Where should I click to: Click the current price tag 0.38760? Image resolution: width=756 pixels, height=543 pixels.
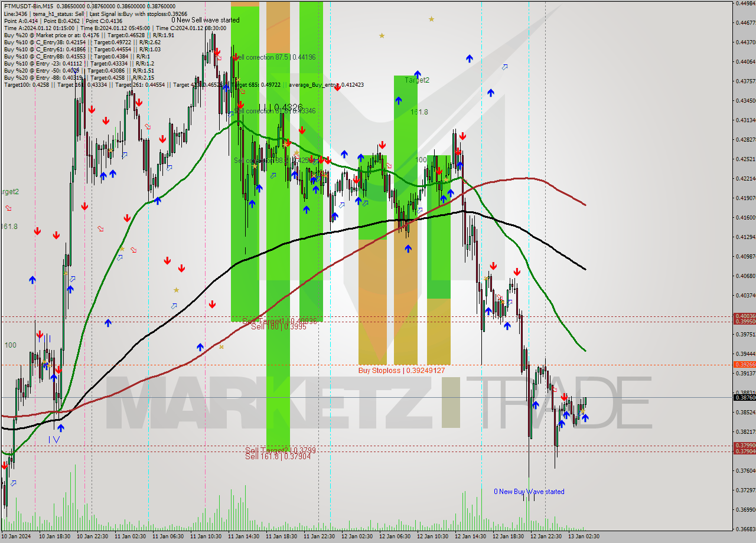[744, 398]
